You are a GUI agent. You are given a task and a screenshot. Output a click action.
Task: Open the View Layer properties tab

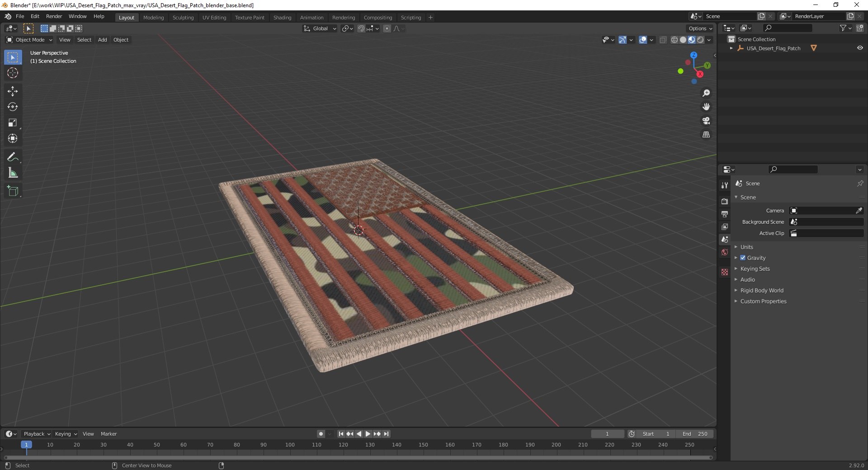(725, 226)
